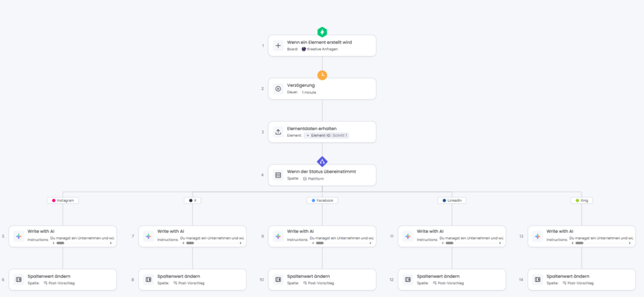The height and width of the screenshot is (297, 644).
Task: Click the AI sparkle icon in step 11
Action: click(x=408, y=236)
